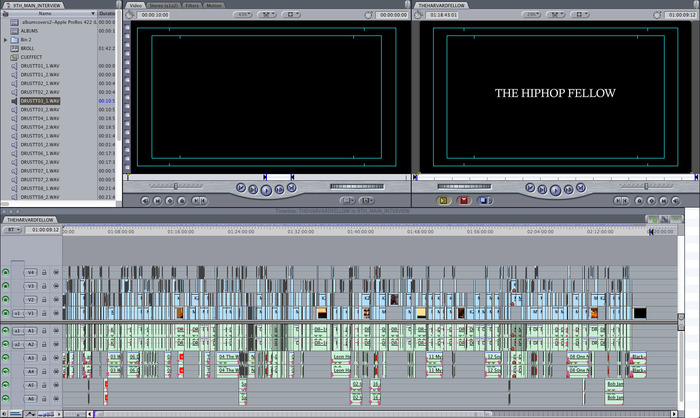This screenshot has width=700, height=418.
Task: Go to next edit in Canvas transport
Action: pyautogui.click(x=581, y=188)
